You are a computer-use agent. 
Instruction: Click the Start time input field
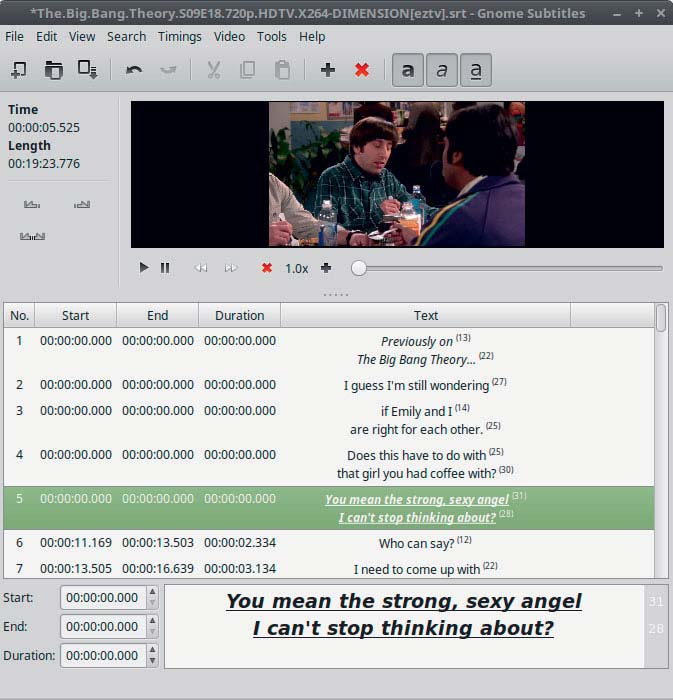103,598
